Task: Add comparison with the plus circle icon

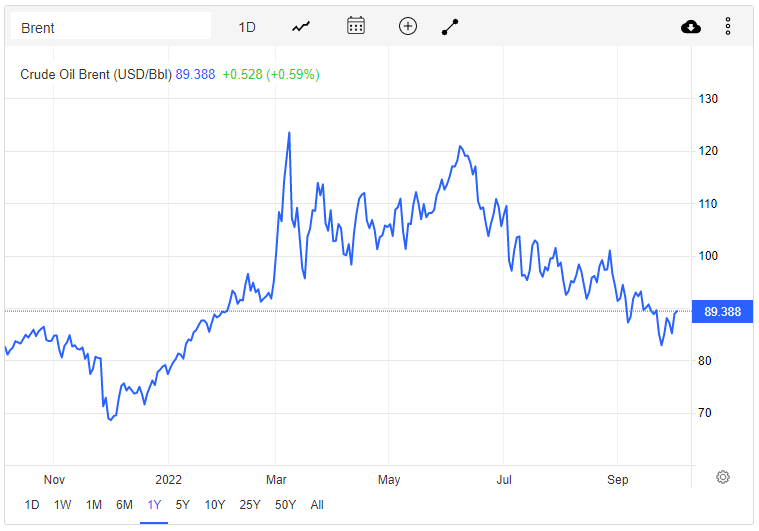Action: [408, 26]
